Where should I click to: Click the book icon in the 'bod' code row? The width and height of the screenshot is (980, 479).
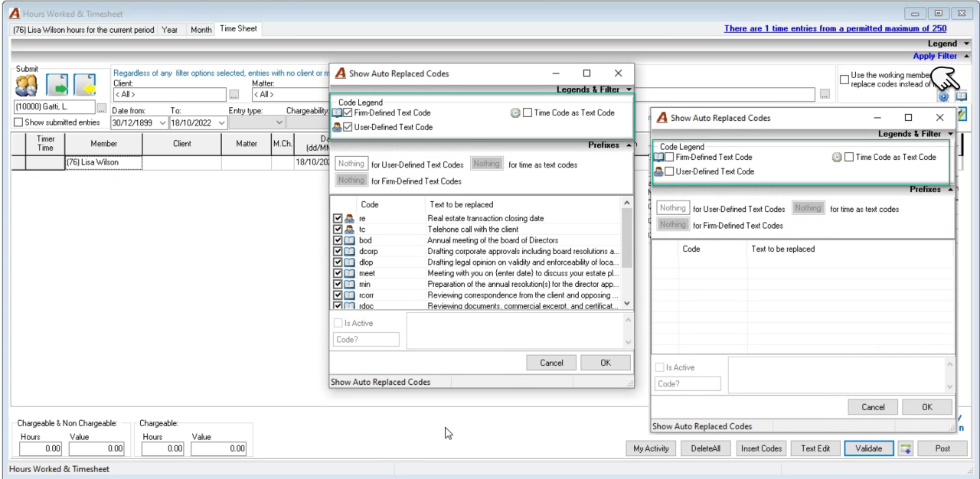[349, 240]
